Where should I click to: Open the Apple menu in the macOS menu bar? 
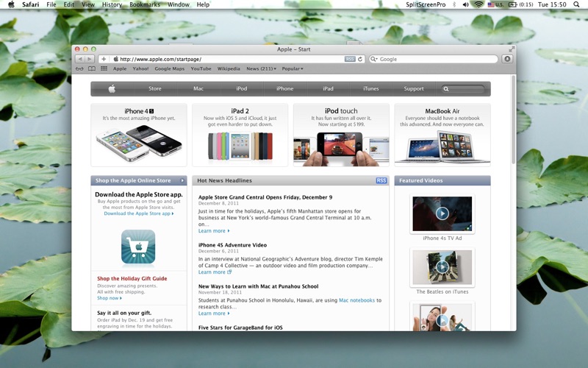[11, 4]
